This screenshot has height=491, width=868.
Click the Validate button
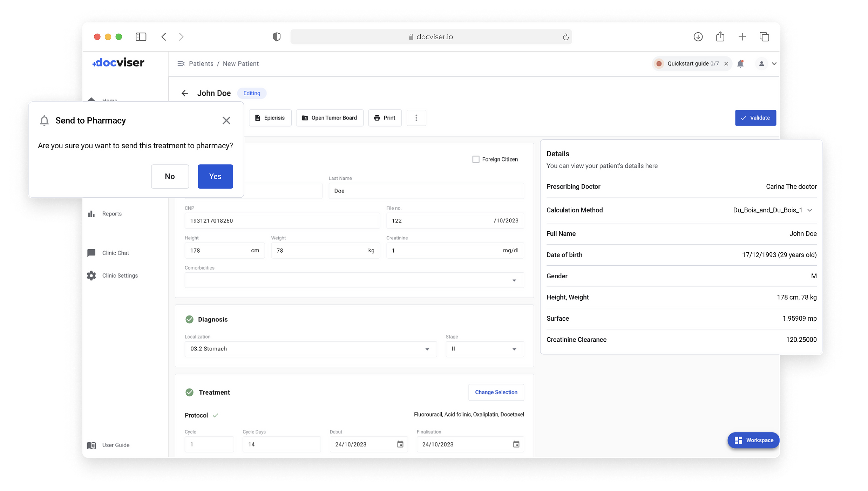pyautogui.click(x=755, y=118)
